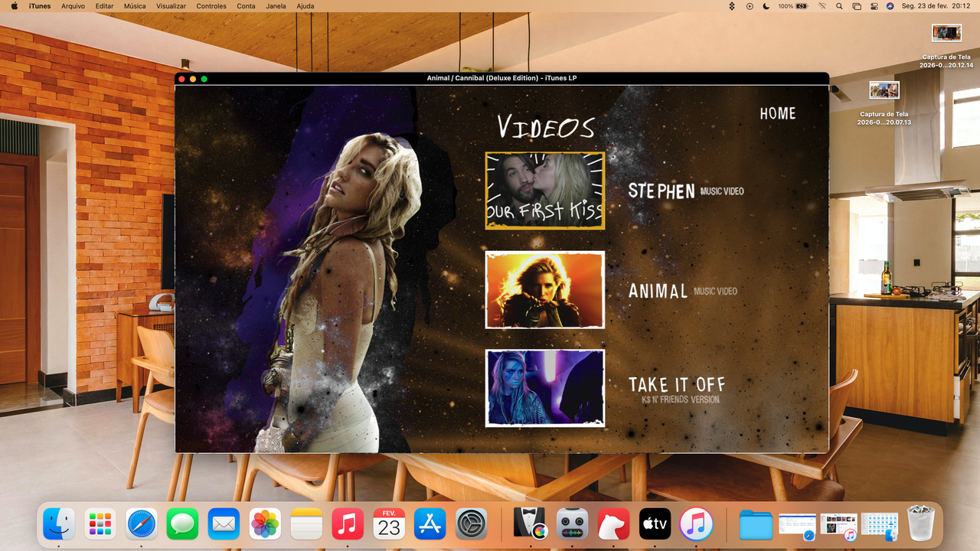Open Apple TV app in dock

(x=655, y=524)
